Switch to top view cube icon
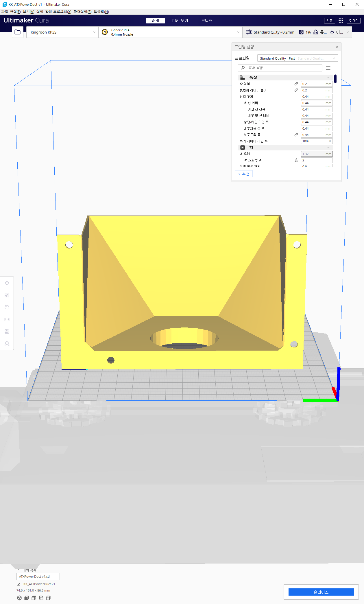364x604 pixels. pos(34,598)
